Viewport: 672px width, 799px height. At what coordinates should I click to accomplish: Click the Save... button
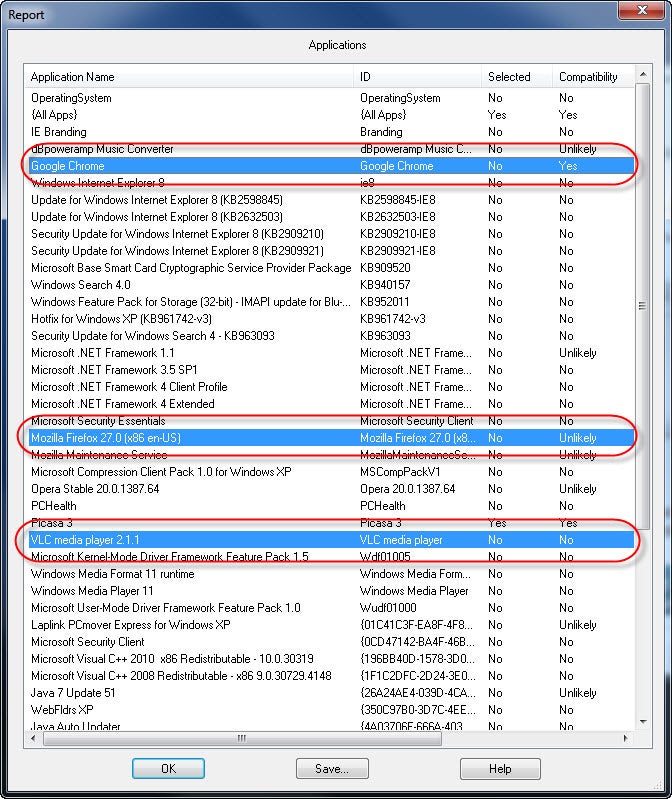click(x=332, y=768)
